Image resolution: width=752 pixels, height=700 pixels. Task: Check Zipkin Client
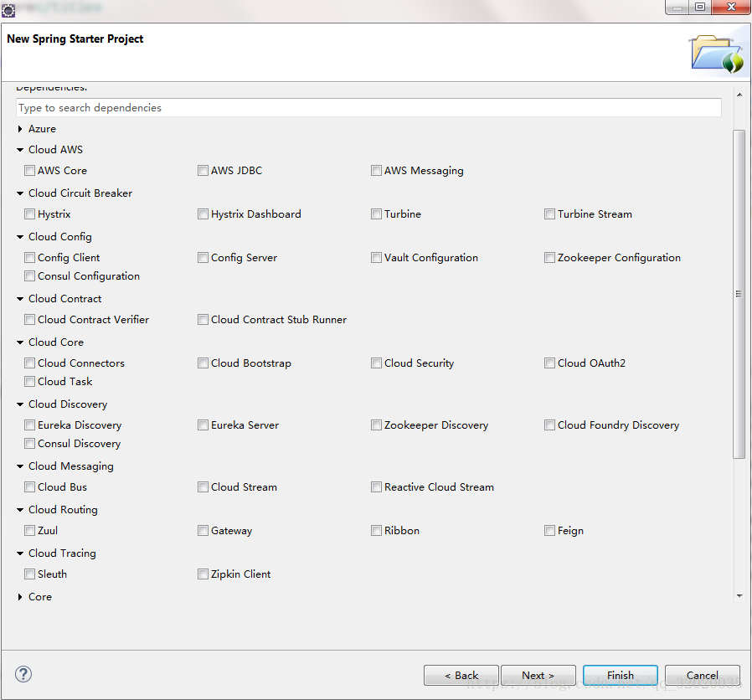tap(203, 574)
